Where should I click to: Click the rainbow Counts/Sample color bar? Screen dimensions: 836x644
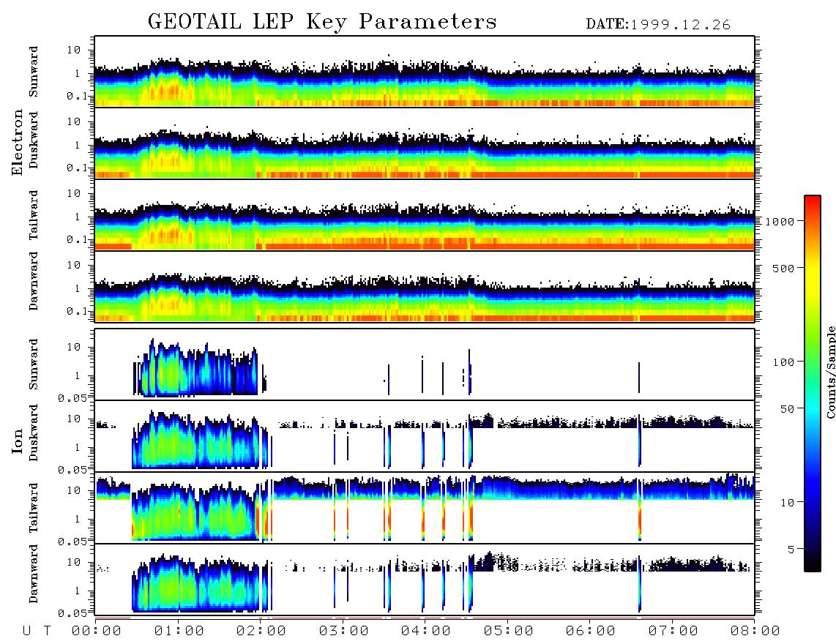click(x=813, y=383)
